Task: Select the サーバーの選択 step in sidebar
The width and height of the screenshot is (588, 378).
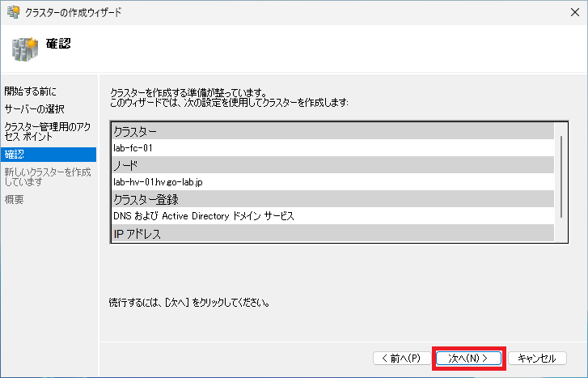Action: point(35,108)
